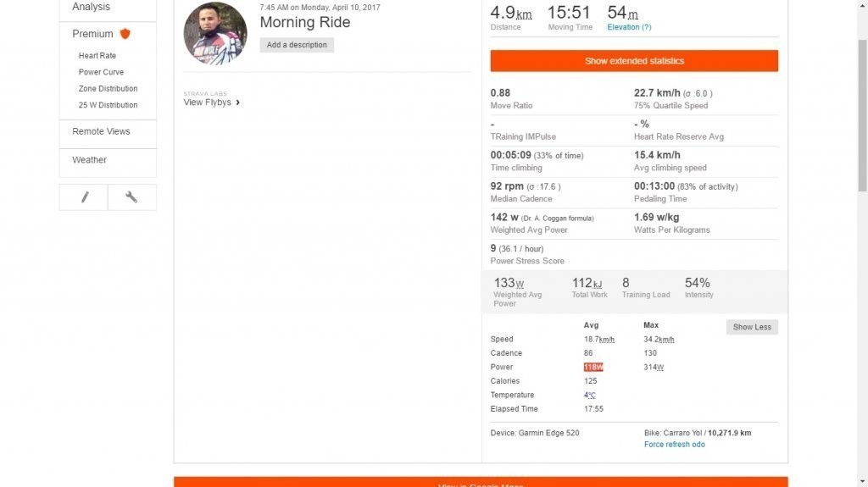This screenshot has width=868, height=487.
Task: Click Force refresh odo link
Action: click(x=674, y=445)
